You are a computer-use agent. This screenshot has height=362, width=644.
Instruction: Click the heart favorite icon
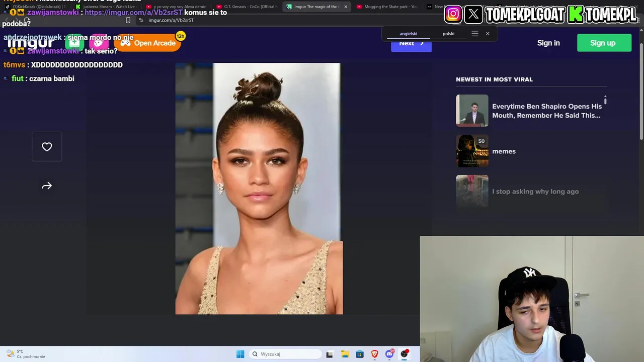pos(47,147)
